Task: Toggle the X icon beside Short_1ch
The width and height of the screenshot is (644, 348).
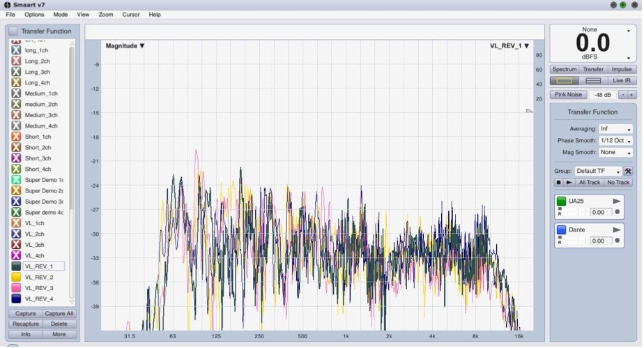Action: point(16,137)
